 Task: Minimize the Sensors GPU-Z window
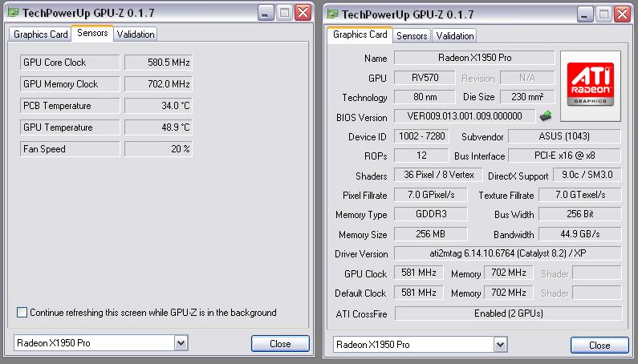(266, 13)
